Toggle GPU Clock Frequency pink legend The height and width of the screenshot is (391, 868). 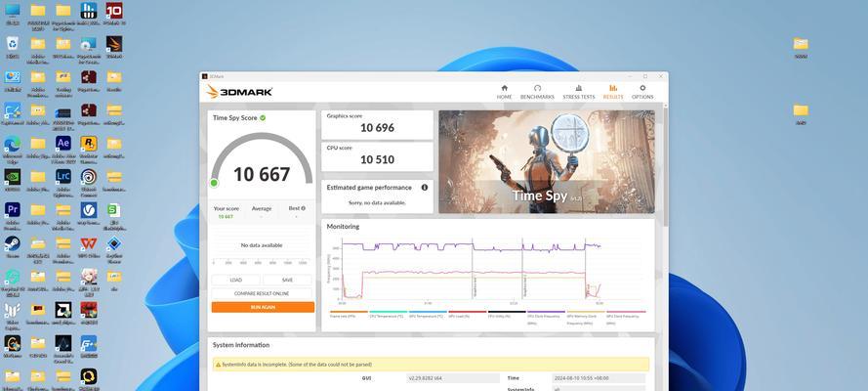[x=626, y=318]
